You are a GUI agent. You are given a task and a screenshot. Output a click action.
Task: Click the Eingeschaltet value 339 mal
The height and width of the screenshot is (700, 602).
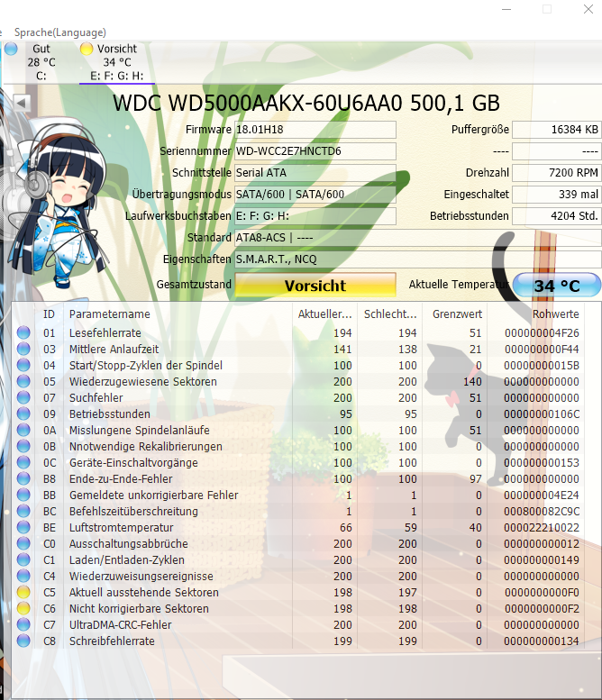[x=556, y=195]
